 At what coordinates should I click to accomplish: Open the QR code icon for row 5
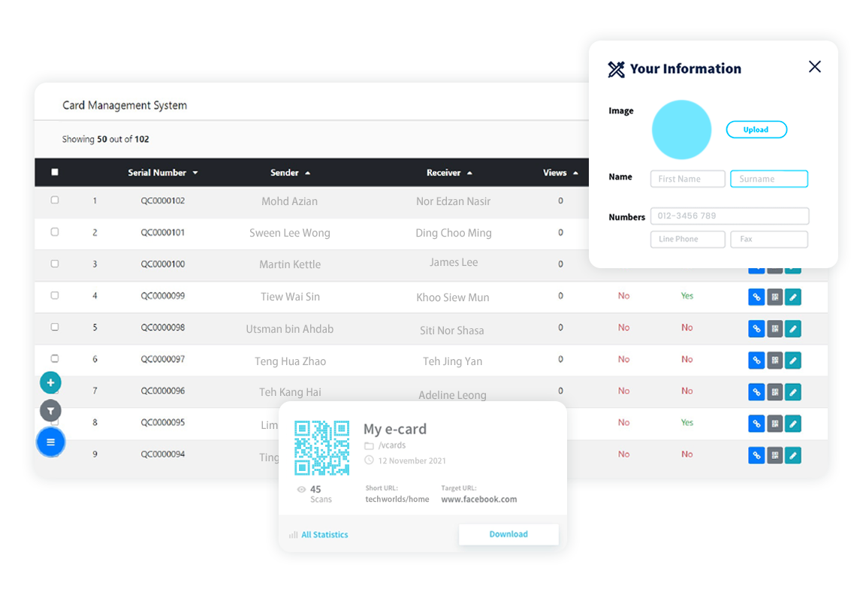pyautogui.click(x=774, y=328)
